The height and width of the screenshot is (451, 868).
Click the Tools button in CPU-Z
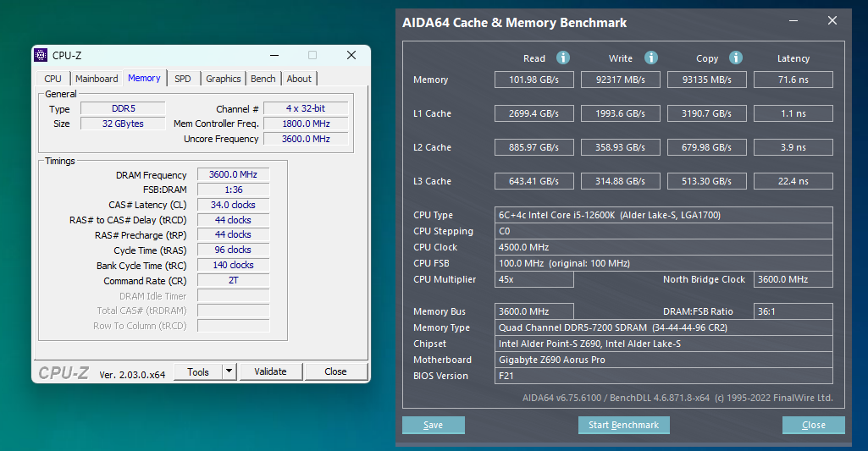point(198,371)
